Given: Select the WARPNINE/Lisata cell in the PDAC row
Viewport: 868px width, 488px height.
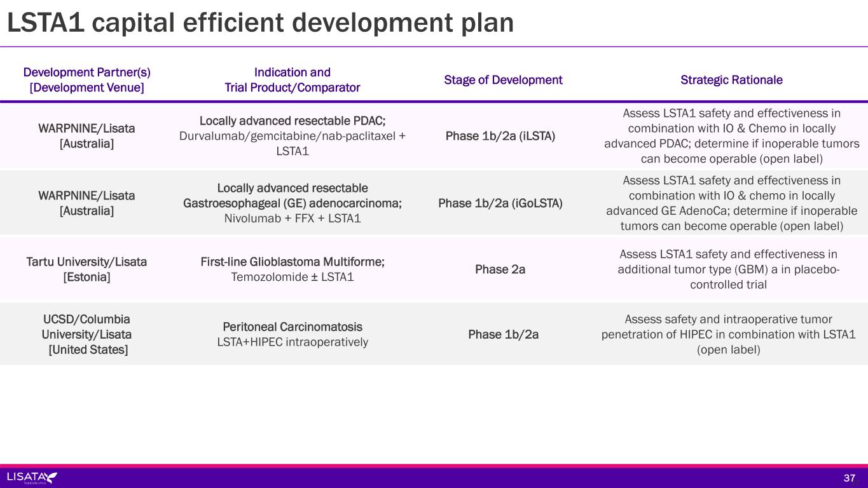Looking at the screenshot, I should tap(87, 136).
